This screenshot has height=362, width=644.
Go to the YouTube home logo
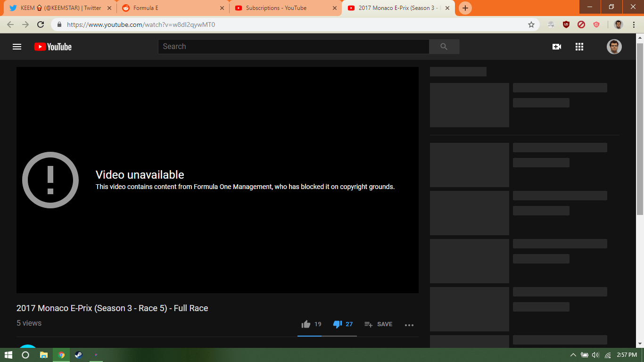click(53, 47)
